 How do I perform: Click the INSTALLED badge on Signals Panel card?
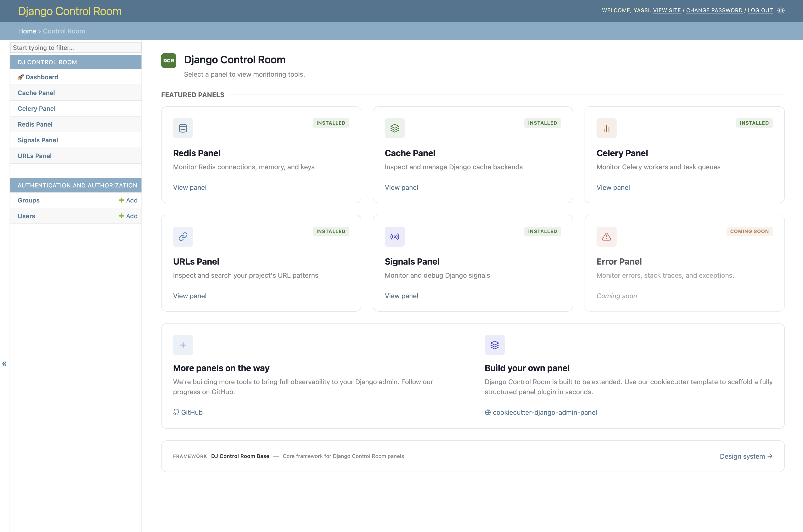pos(542,231)
